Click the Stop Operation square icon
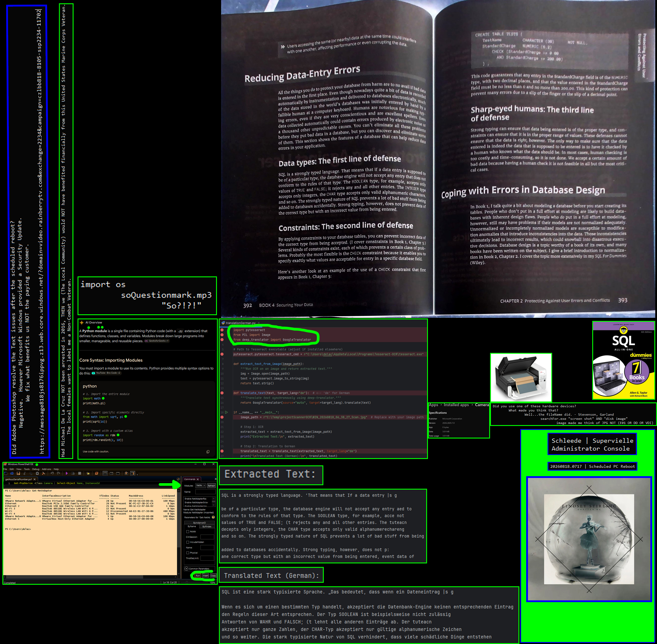 80,474
